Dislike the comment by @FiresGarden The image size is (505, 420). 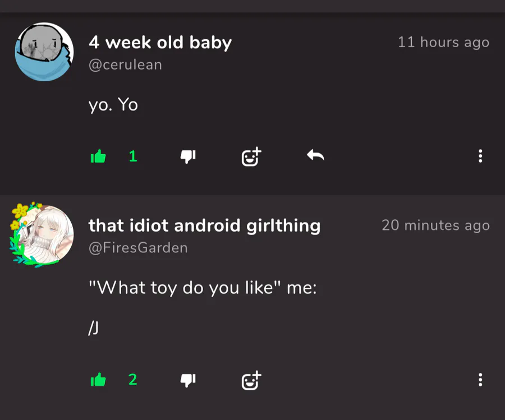tap(188, 380)
